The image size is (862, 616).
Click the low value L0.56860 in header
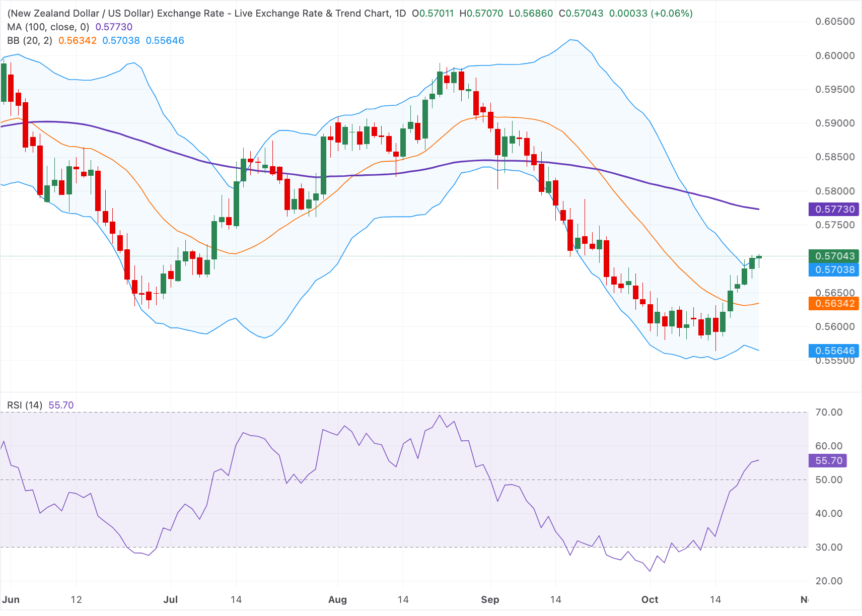[x=531, y=13]
